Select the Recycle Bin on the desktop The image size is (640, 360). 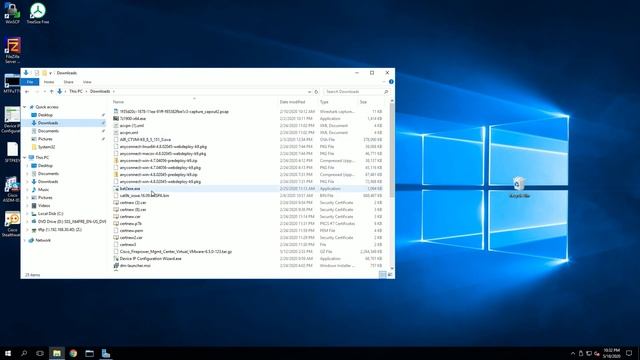519,187
